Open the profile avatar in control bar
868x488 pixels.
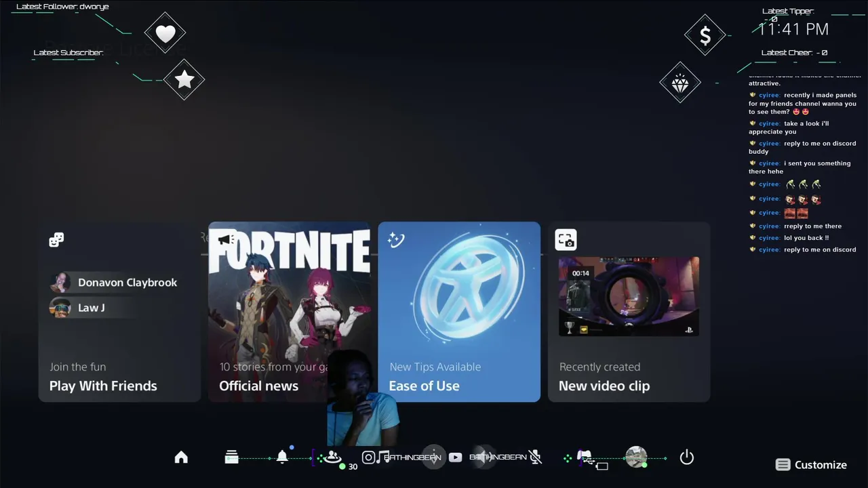(636, 457)
